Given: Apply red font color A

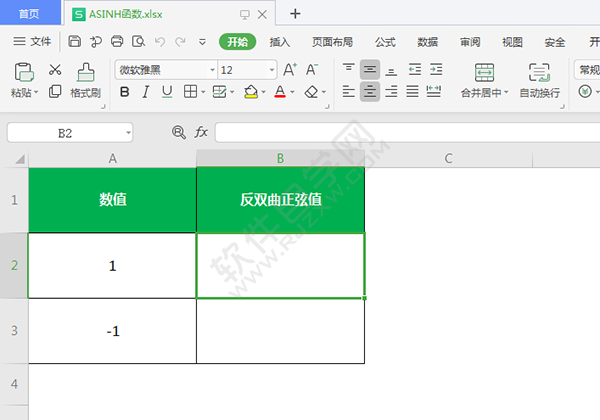Looking at the screenshot, I should (x=280, y=92).
